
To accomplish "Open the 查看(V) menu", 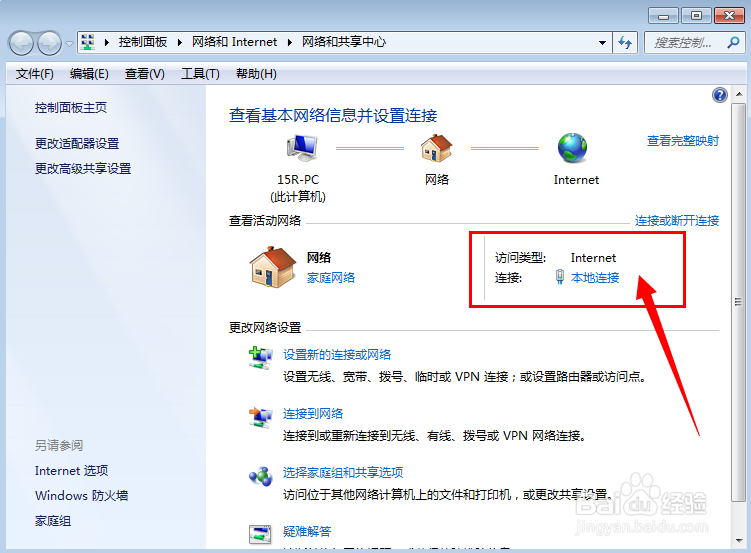I will pos(145,74).
